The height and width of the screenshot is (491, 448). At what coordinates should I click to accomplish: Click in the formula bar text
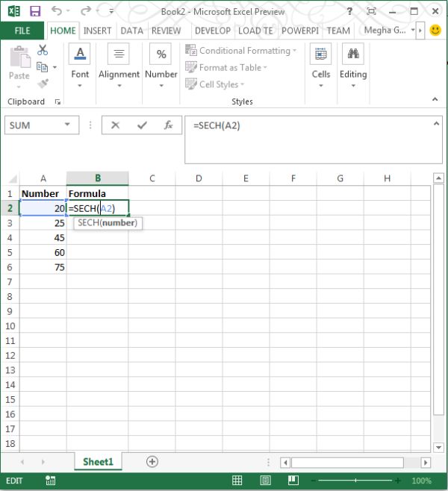[x=217, y=126]
